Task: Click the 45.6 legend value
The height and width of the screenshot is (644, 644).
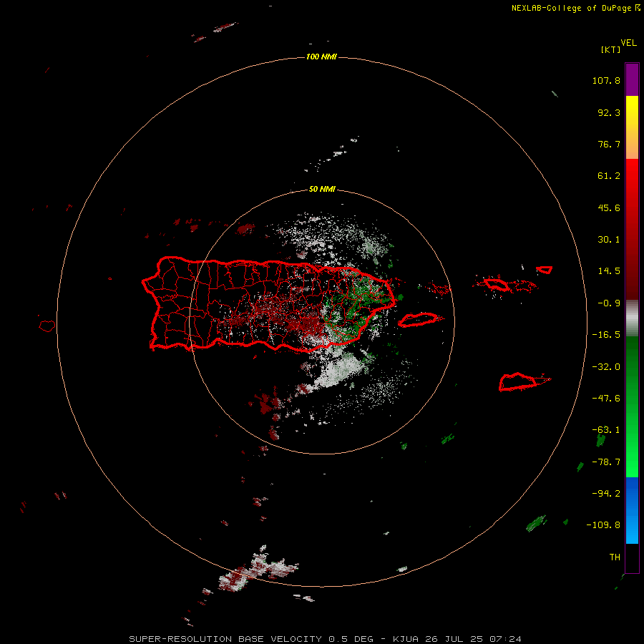Action: point(609,208)
